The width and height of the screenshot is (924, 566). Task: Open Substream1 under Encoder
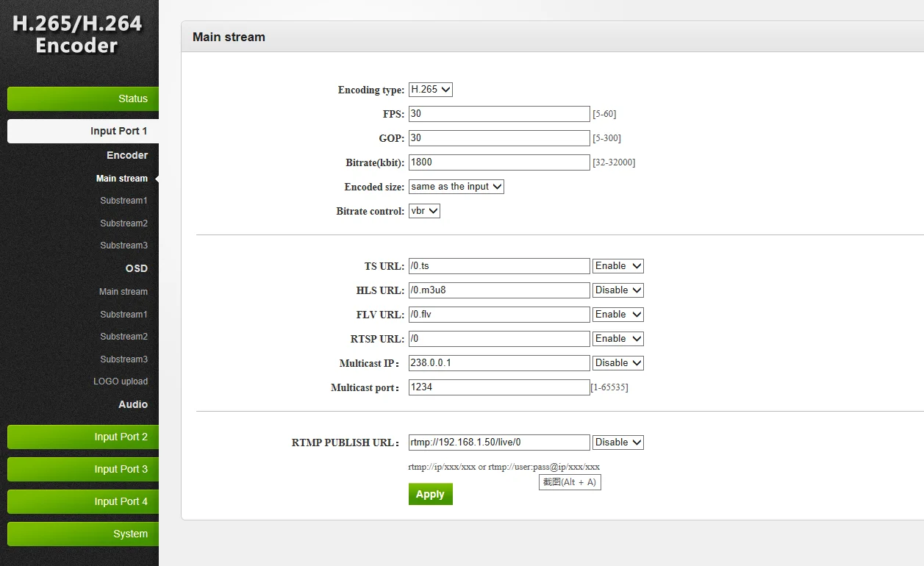pyautogui.click(x=123, y=201)
